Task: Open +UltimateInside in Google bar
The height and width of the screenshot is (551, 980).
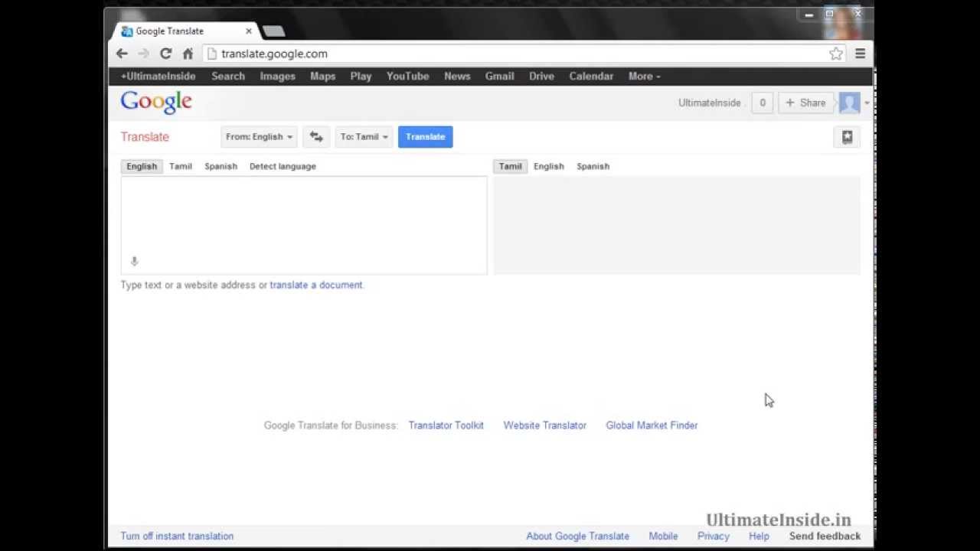Action: tap(158, 77)
